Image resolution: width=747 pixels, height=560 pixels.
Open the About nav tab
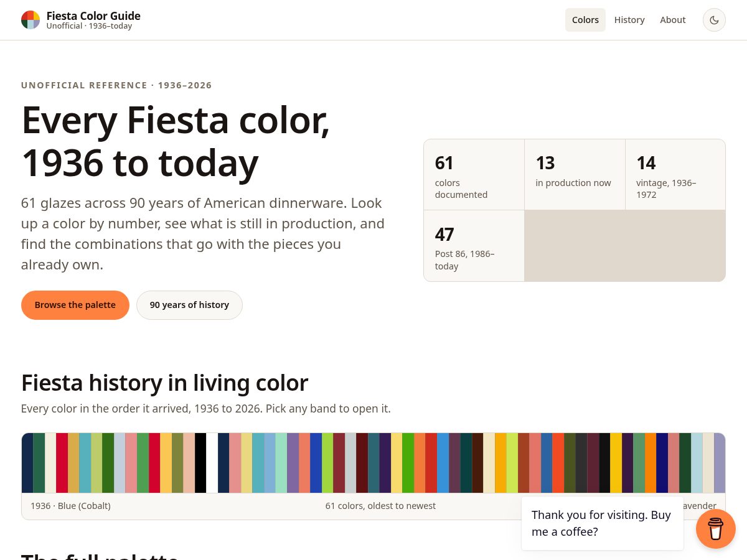[x=673, y=20]
